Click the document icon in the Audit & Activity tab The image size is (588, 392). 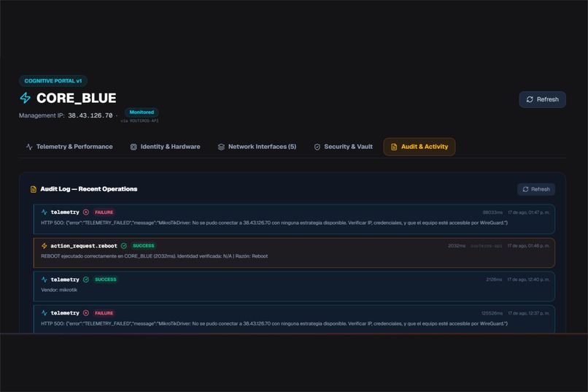[394, 147]
